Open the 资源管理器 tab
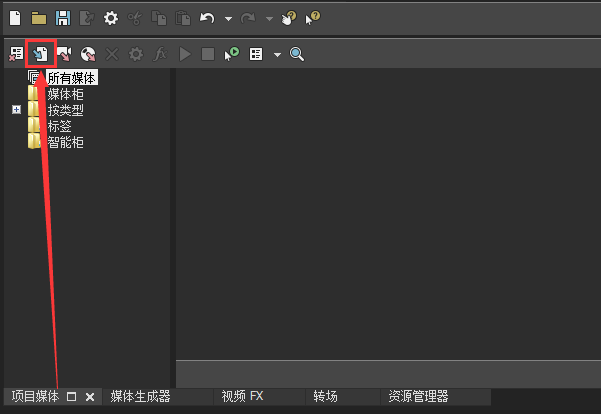The height and width of the screenshot is (414, 601). coord(418,396)
